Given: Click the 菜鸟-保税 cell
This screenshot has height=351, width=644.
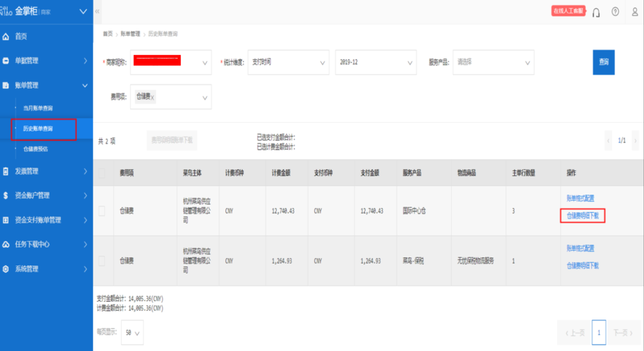Looking at the screenshot, I should click(x=413, y=261).
